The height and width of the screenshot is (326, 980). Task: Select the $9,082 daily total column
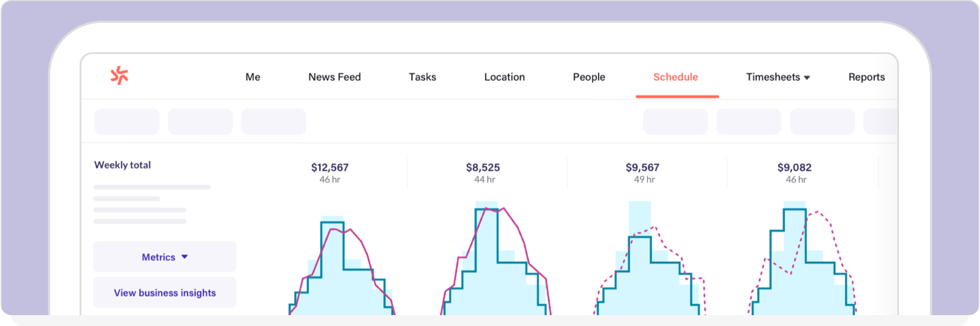795,173
